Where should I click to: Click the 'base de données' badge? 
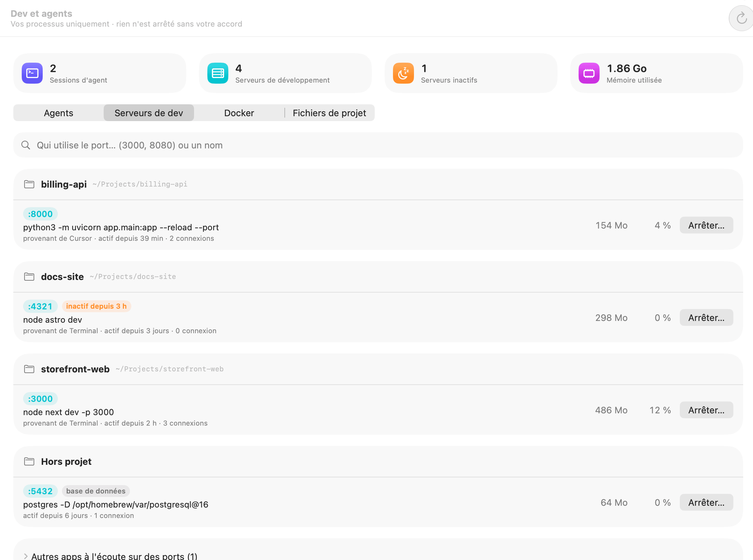(x=96, y=491)
